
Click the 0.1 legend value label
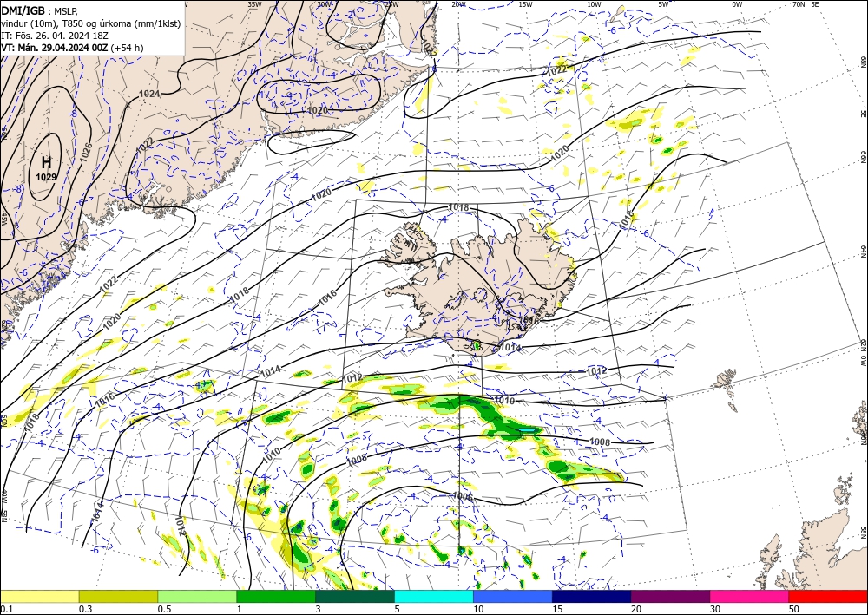point(5,609)
